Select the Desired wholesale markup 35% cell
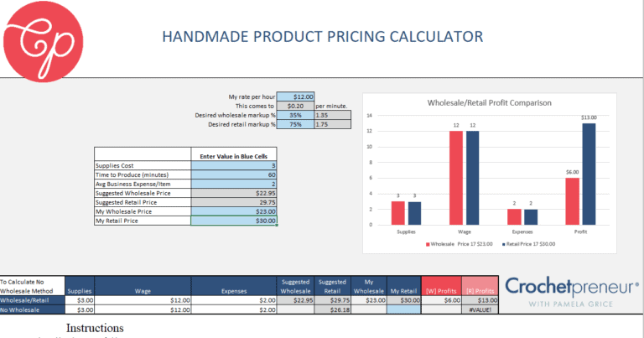This screenshot has height=338, width=644. pos(295,115)
